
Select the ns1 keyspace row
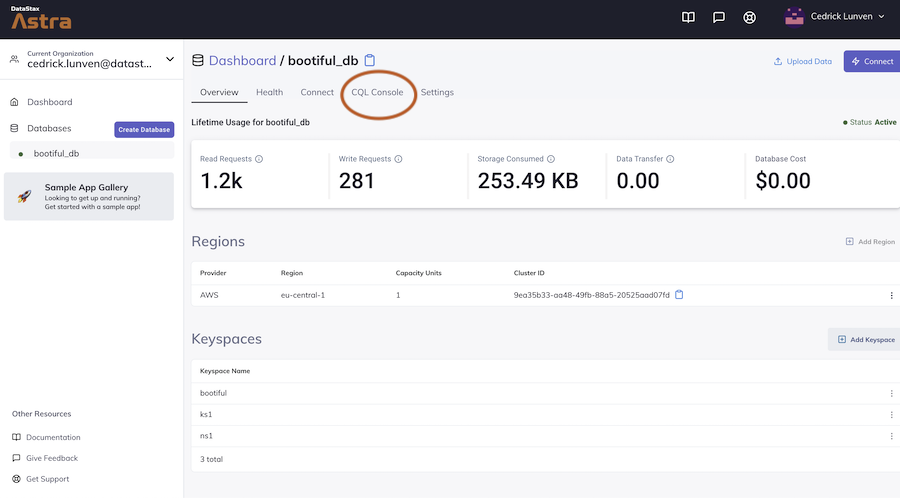(x=545, y=436)
